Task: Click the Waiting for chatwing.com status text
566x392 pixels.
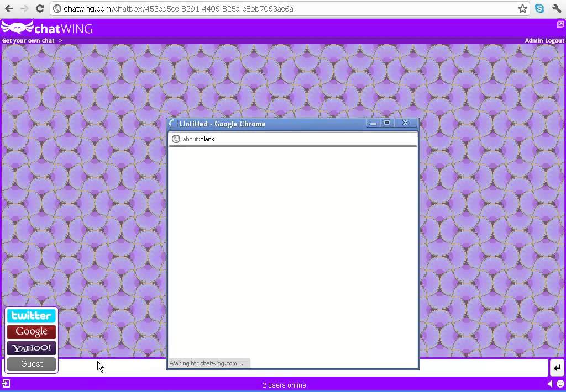Action: pos(206,363)
